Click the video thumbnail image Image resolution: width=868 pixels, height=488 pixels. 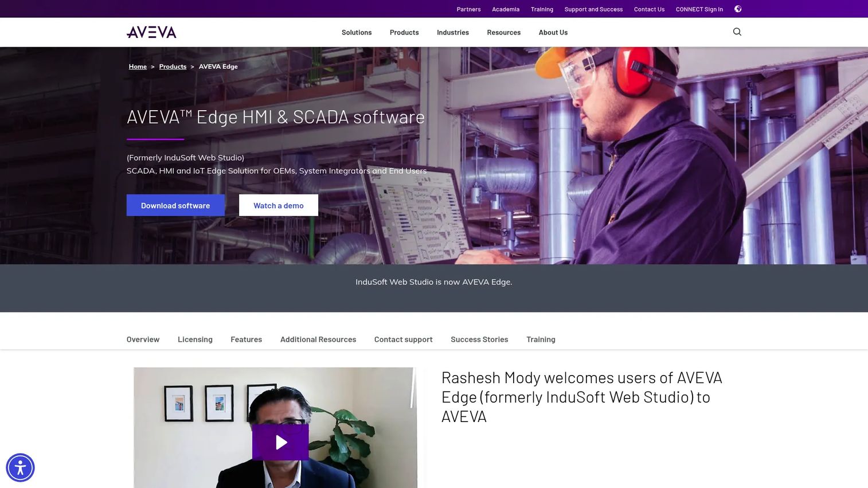coord(275,428)
